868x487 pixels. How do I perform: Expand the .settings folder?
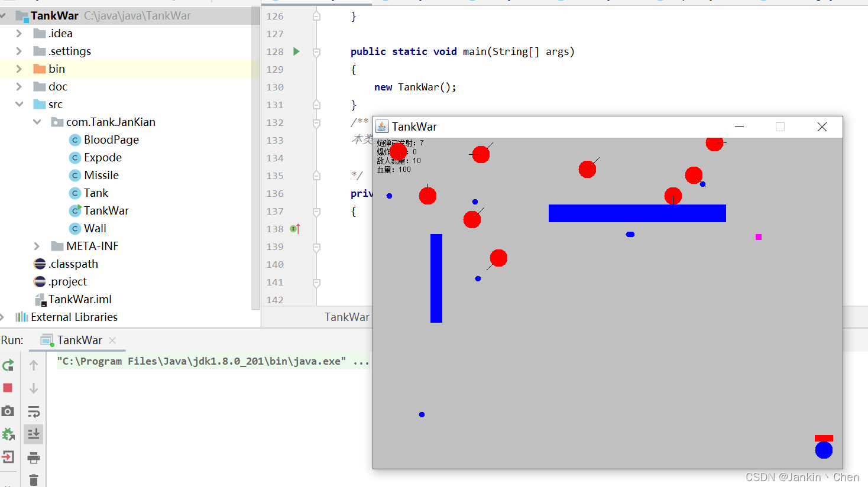tap(19, 51)
